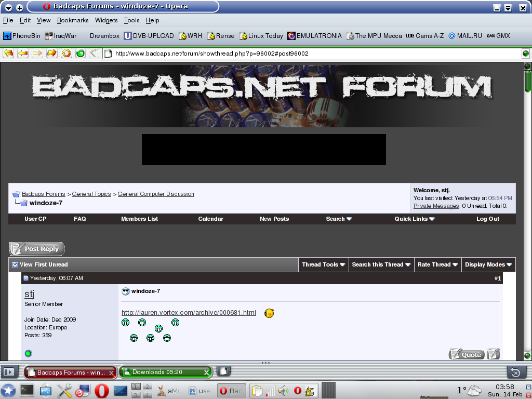
Task: Open the MAIL.RU bookmark
Action: [465, 36]
